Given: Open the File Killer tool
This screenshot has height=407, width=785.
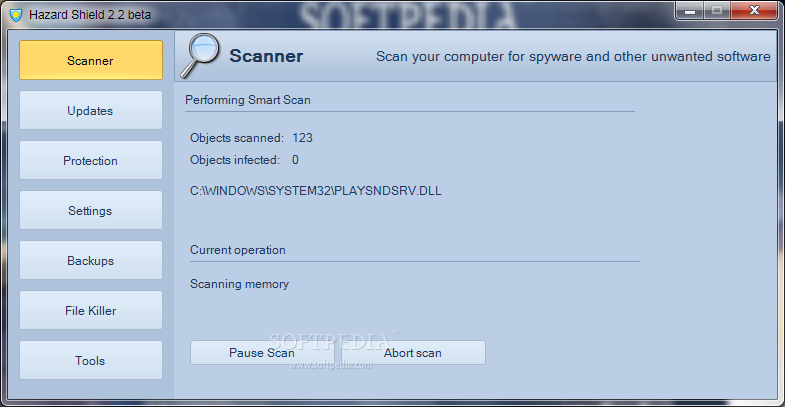Looking at the screenshot, I should (x=91, y=310).
